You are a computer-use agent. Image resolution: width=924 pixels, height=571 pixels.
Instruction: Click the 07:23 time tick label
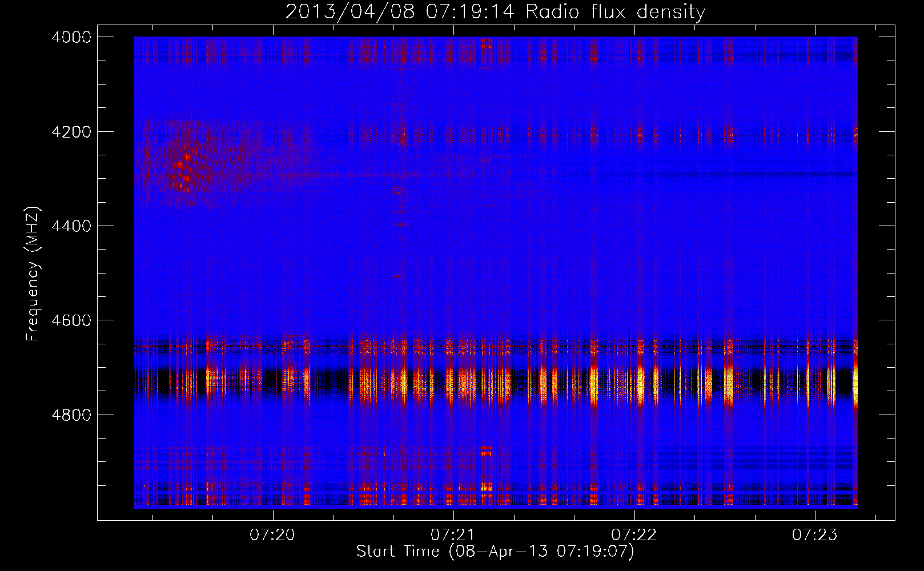click(814, 534)
